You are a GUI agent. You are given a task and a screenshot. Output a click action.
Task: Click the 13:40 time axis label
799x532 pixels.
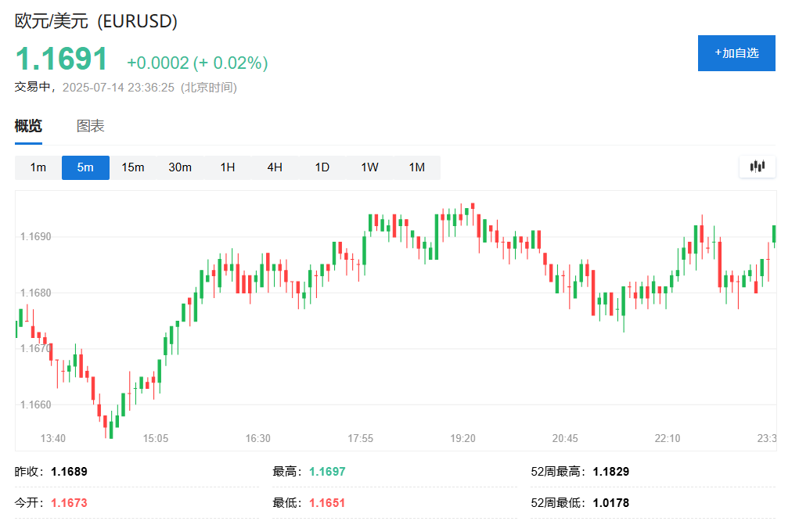point(53,438)
